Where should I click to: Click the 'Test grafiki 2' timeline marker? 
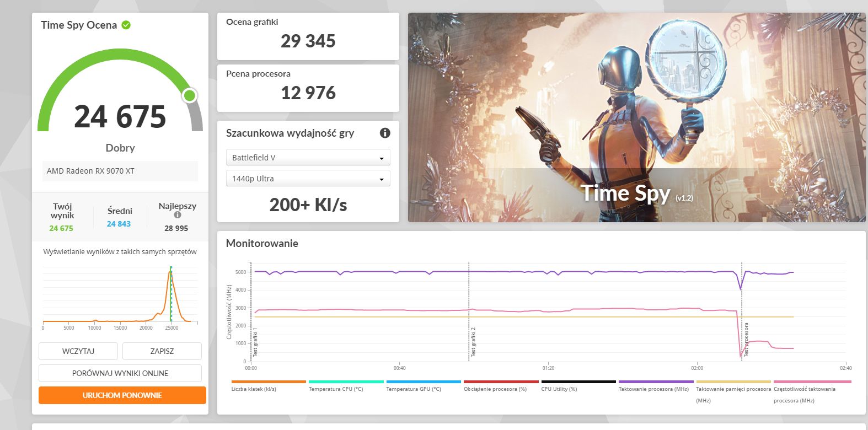coord(473,342)
